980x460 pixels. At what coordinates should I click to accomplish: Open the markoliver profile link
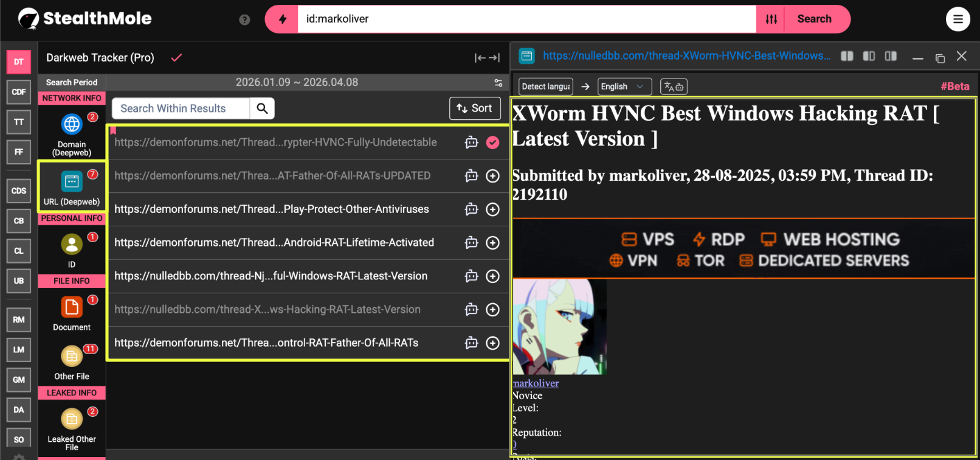click(x=536, y=383)
